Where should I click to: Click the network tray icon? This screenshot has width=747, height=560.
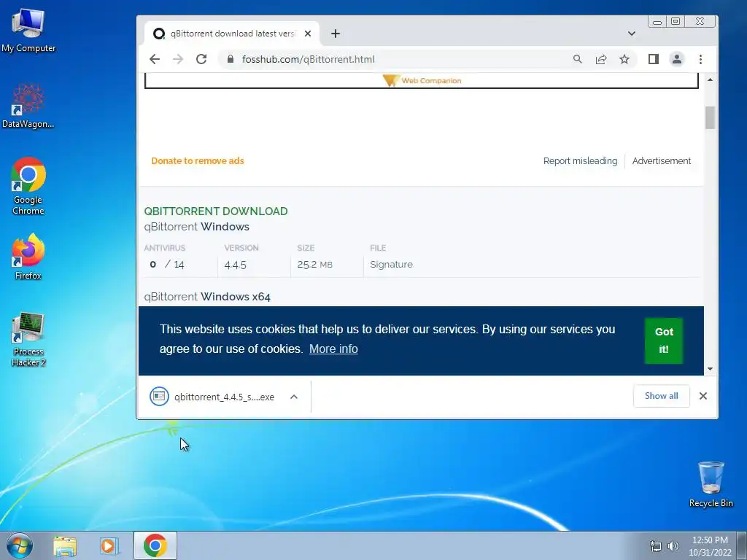[656, 546]
